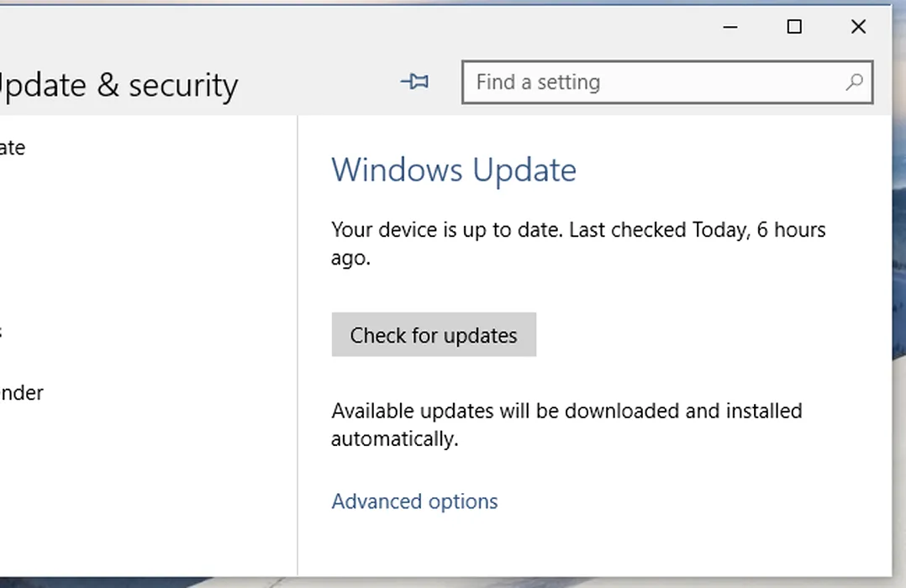Select the sidebar item ending in "ate"
The image size is (906, 588).
[13, 148]
